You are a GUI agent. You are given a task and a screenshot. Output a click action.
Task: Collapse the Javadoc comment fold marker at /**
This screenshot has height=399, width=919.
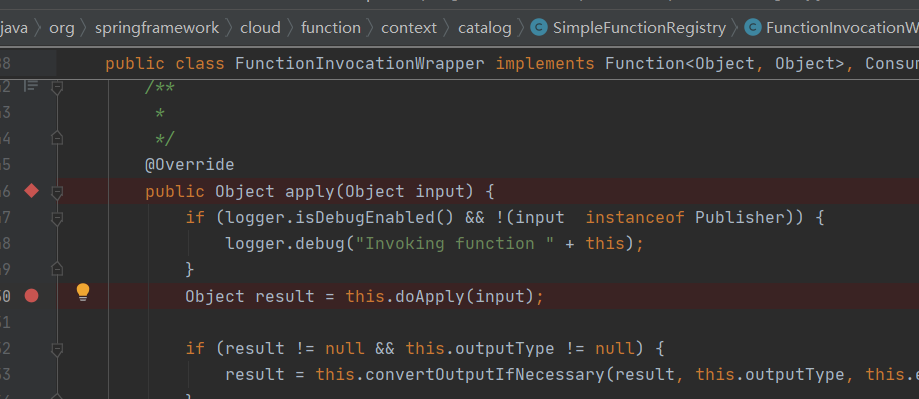click(57, 87)
